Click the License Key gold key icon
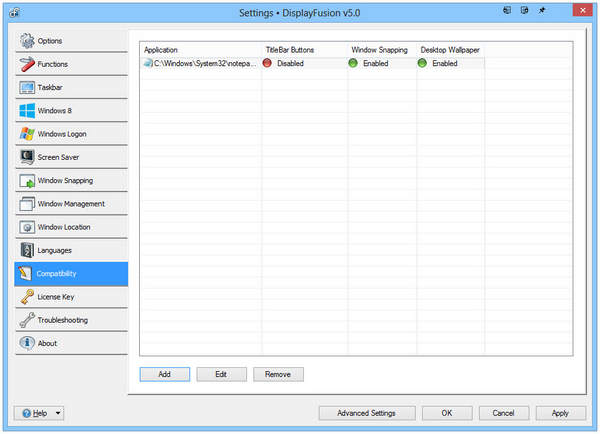The image size is (600, 434). 27,297
